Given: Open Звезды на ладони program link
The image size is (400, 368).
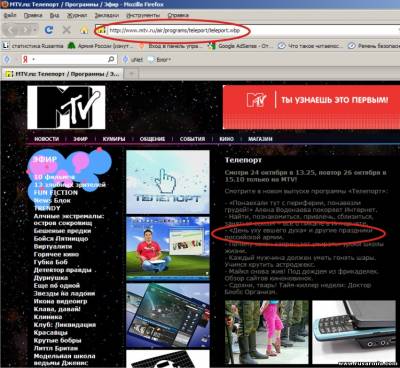Looking at the screenshot, I should (x=64, y=293).
